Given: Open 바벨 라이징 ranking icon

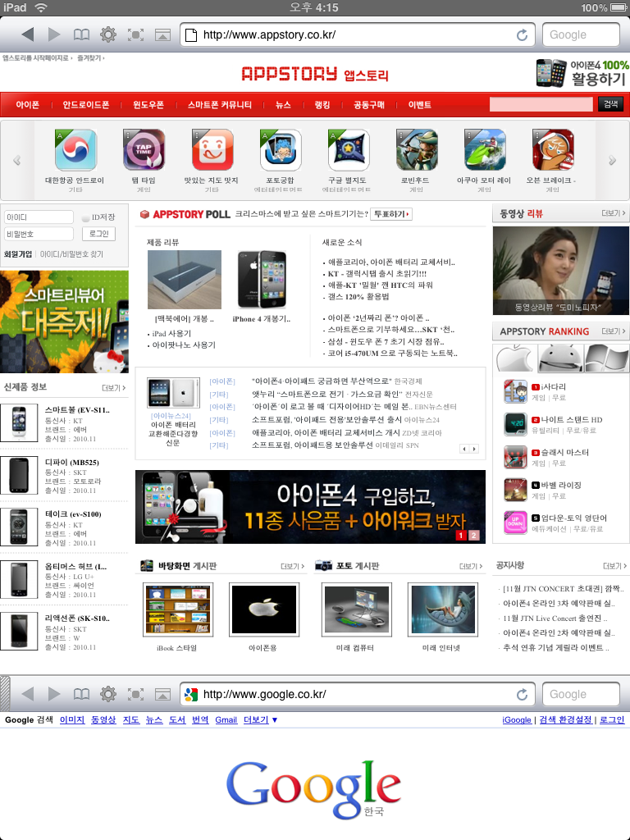Looking at the screenshot, I should pyautogui.click(x=515, y=490).
